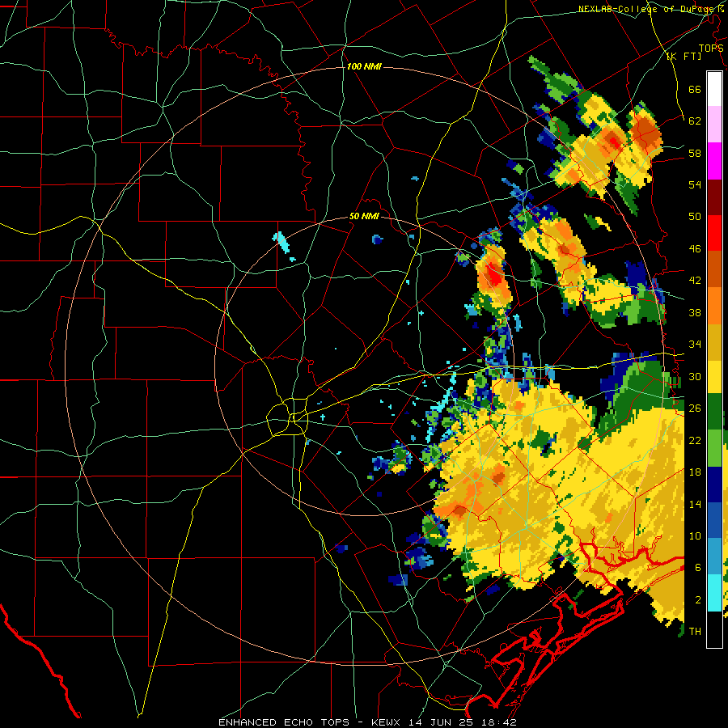Click the '6' legend value
The height and width of the screenshot is (728, 728).
click(x=698, y=568)
